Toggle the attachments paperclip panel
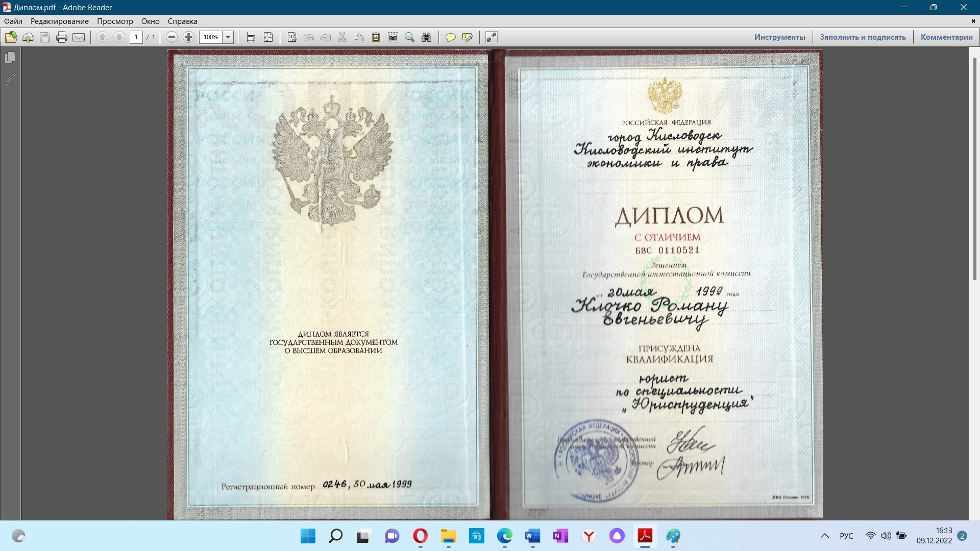980x551 pixels. point(10,80)
